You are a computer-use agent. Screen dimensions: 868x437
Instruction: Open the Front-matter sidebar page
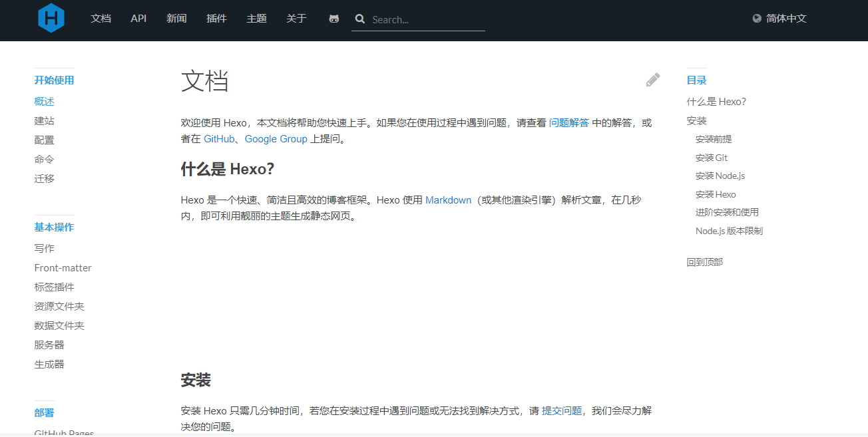pos(63,268)
